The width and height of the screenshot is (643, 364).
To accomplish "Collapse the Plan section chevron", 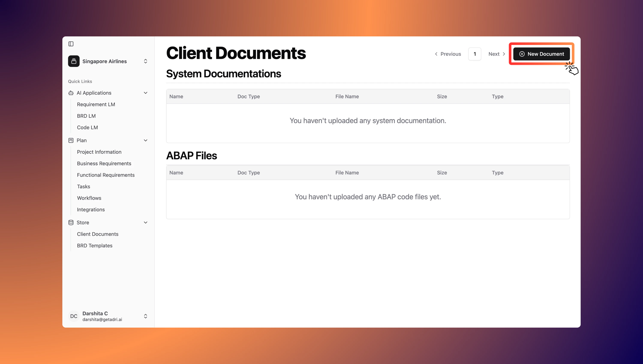I will pos(145,140).
